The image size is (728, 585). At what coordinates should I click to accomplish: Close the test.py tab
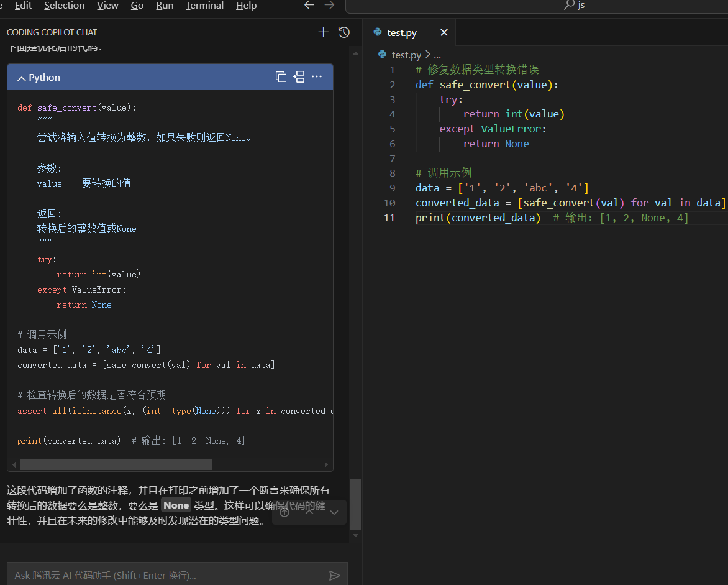click(x=444, y=32)
